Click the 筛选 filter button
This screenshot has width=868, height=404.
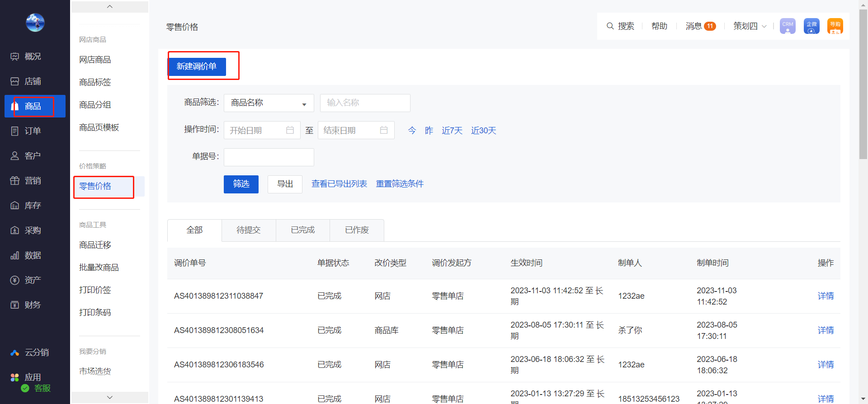tap(241, 184)
